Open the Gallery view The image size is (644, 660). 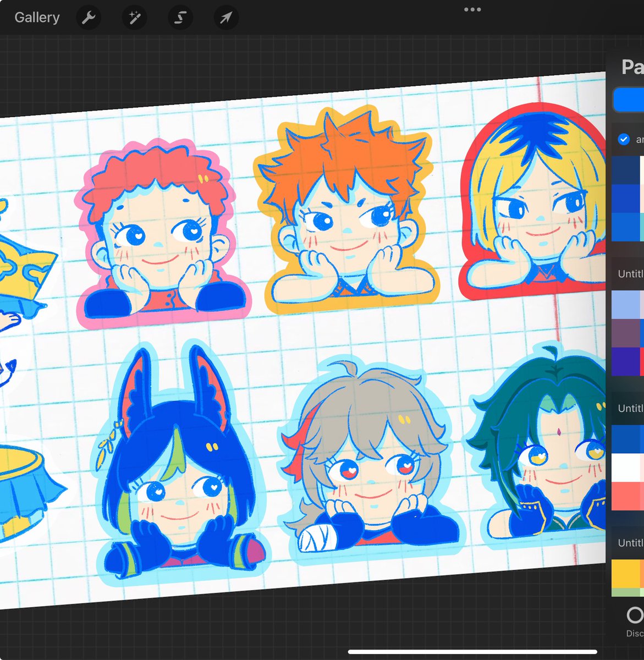(x=37, y=18)
